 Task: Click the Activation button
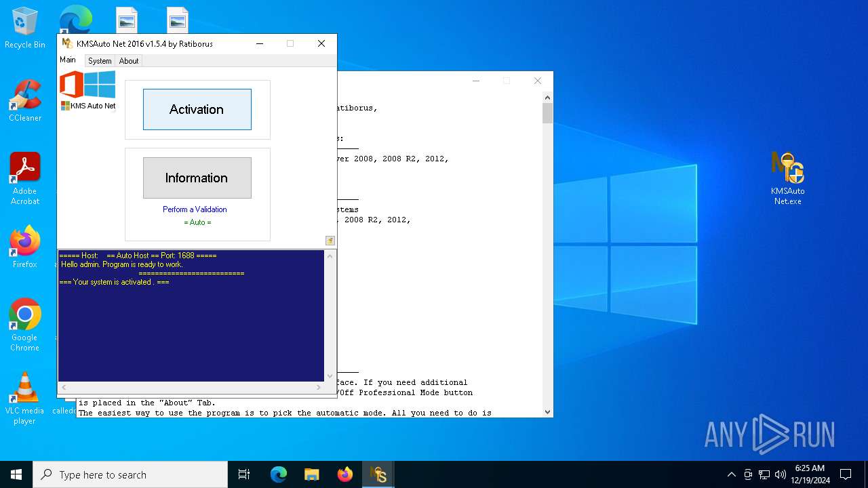point(197,109)
